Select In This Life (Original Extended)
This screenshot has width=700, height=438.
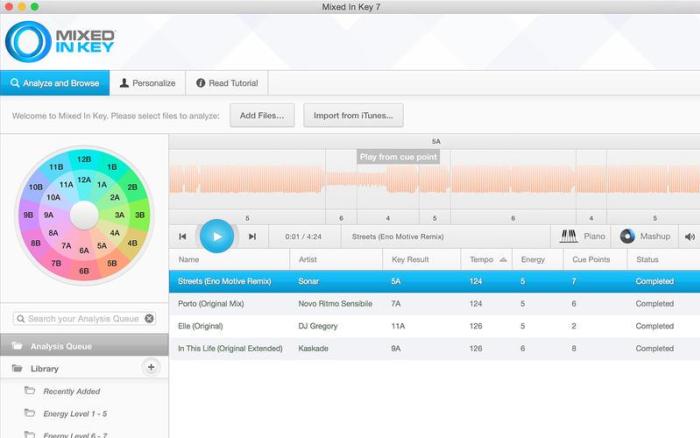(x=434, y=348)
